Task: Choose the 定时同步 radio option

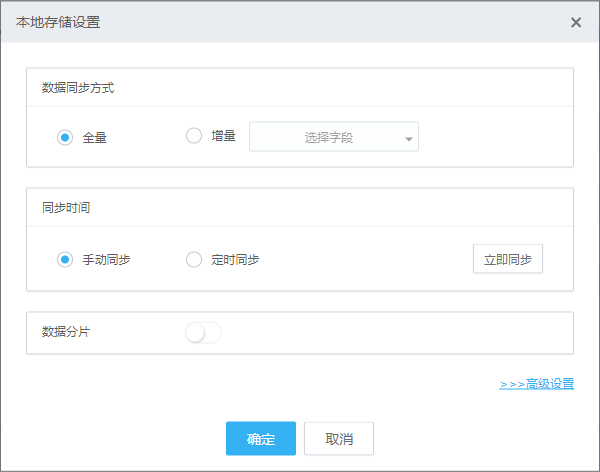Action: pyautogui.click(x=194, y=260)
